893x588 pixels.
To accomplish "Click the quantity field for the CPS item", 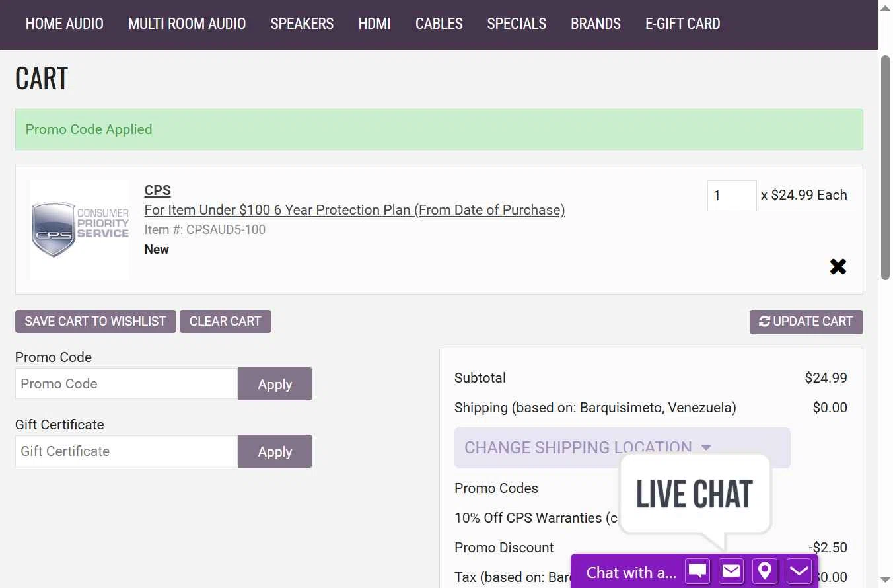I will point(731,196).
